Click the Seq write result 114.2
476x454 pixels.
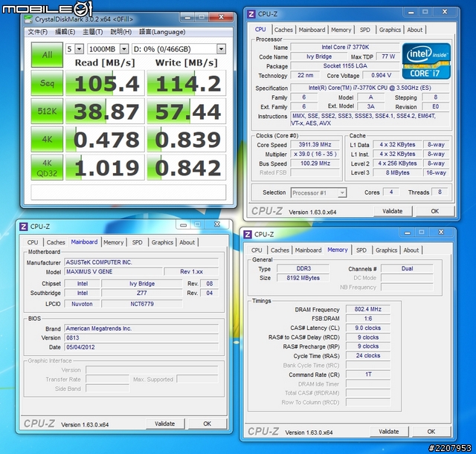click(x=187, y=83)
